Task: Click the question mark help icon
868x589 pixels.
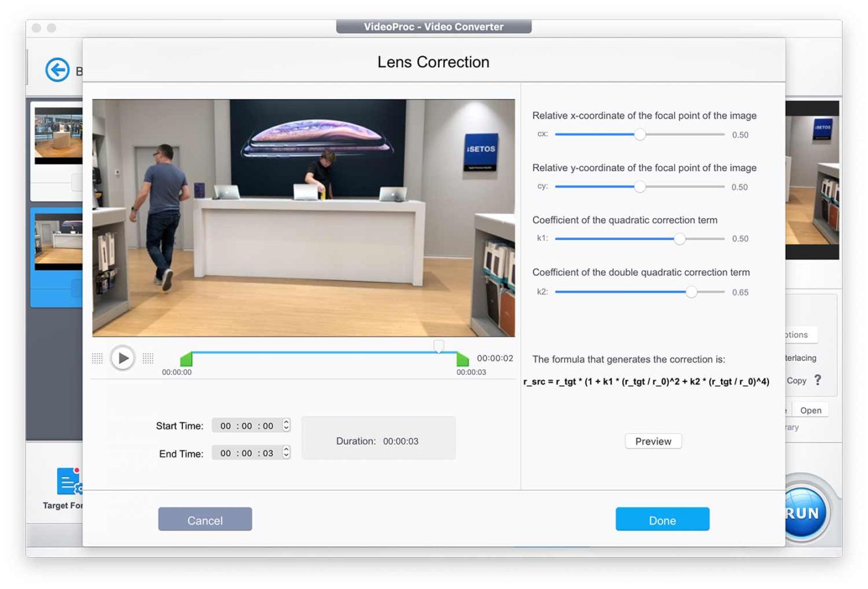Action: (x=818, y=380)
